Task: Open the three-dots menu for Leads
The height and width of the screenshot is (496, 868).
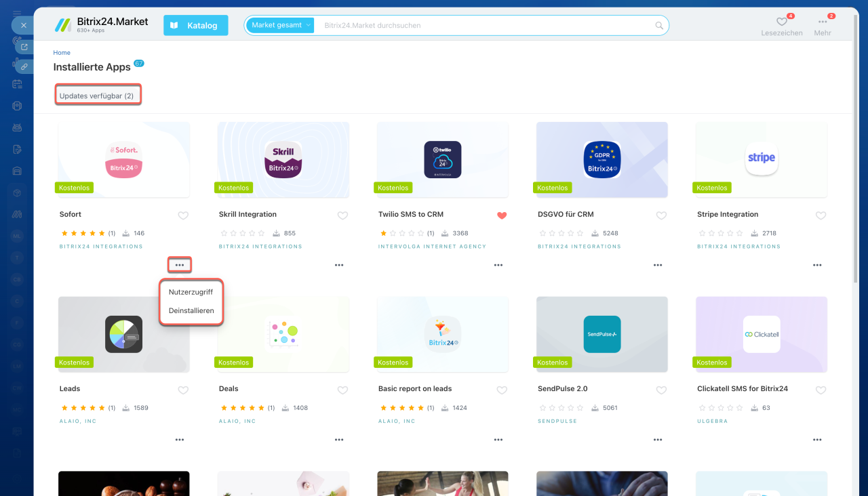Action: [180, 440]
